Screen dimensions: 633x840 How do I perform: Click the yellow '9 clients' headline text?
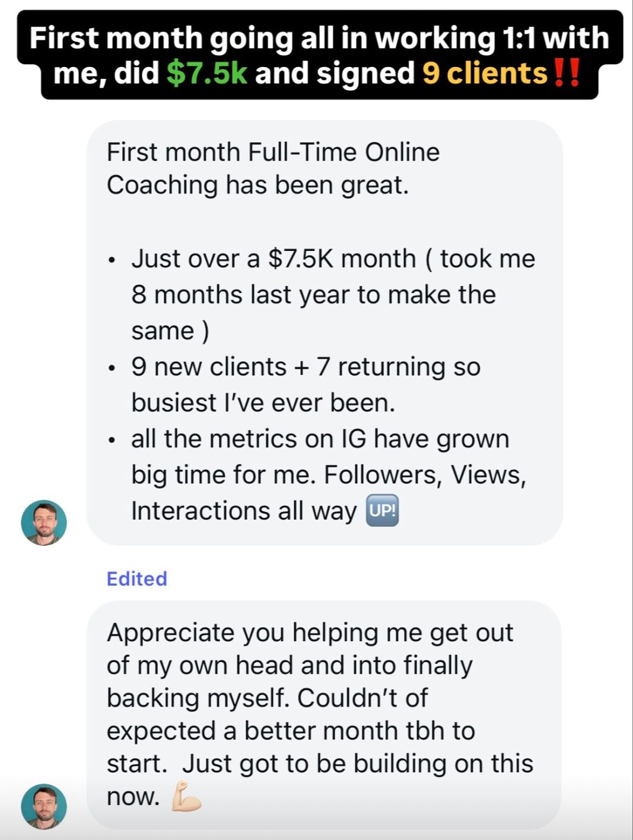pos(484,74)
